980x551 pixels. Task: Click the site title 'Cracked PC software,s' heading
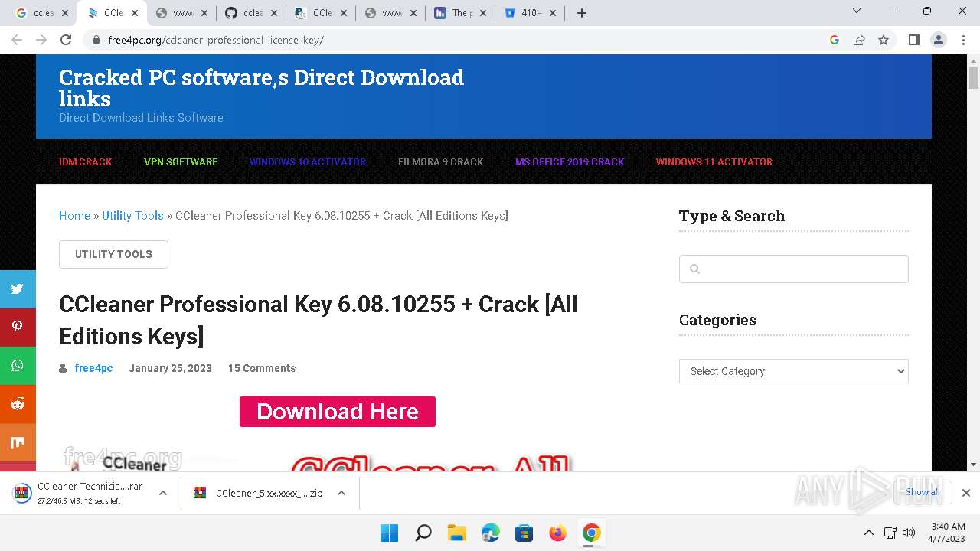pos(261,88)
